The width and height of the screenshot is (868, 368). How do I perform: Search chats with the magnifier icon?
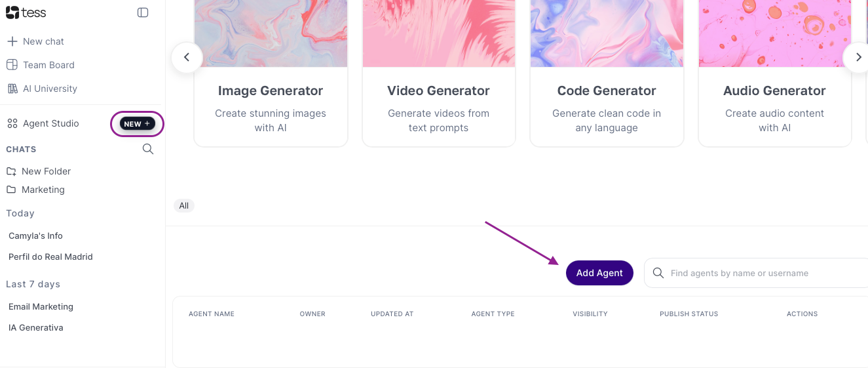click(148, 149)
